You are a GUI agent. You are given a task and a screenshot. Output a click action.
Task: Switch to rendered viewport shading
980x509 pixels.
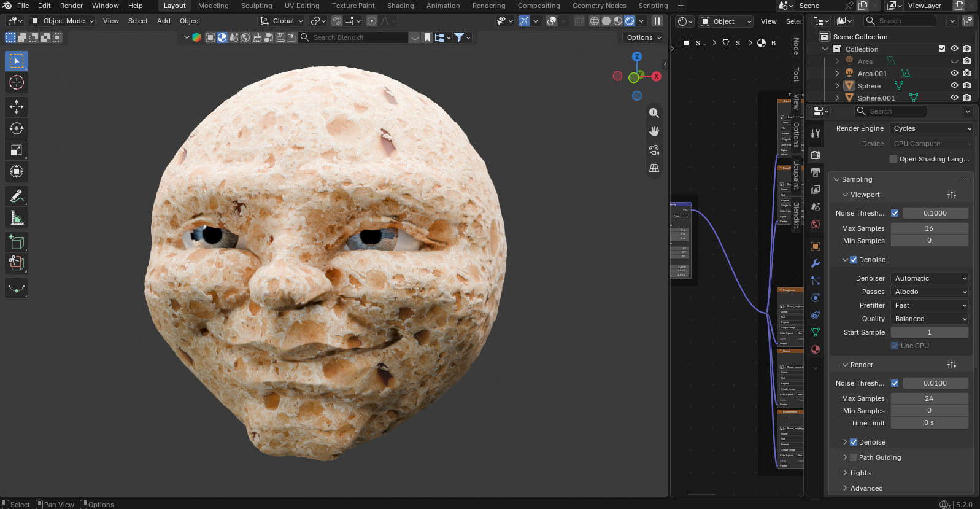click(630, 21)
